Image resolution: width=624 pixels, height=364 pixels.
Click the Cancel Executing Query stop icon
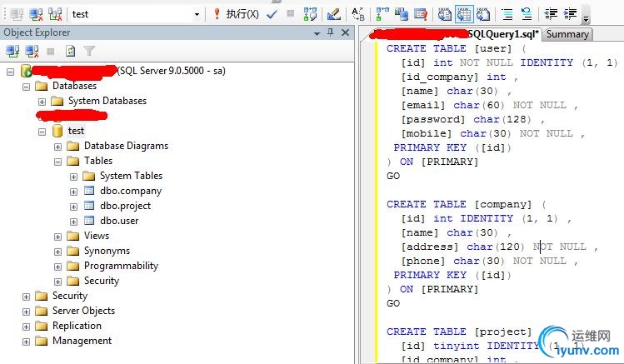pos(291,13)
